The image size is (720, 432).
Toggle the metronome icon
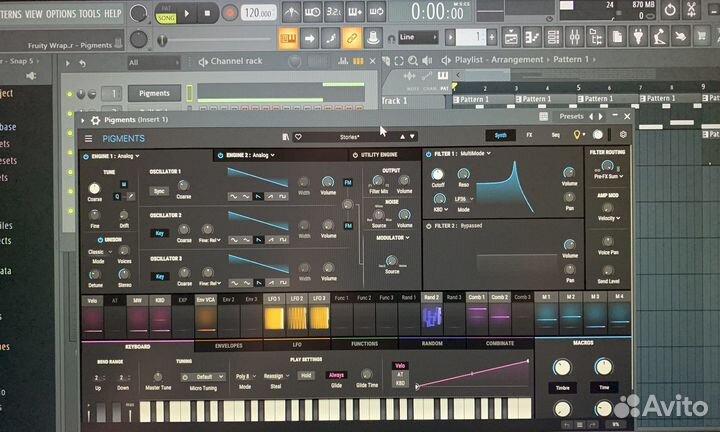point(291,12)
